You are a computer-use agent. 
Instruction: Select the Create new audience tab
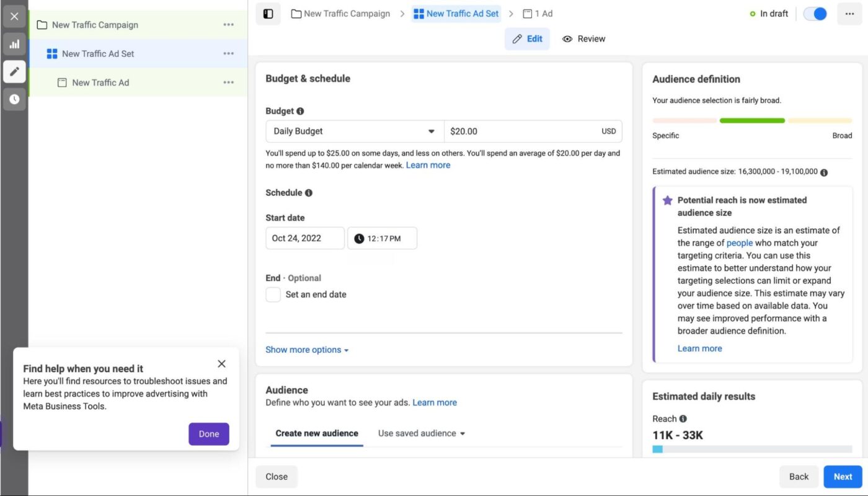click(x=316, y=433)
